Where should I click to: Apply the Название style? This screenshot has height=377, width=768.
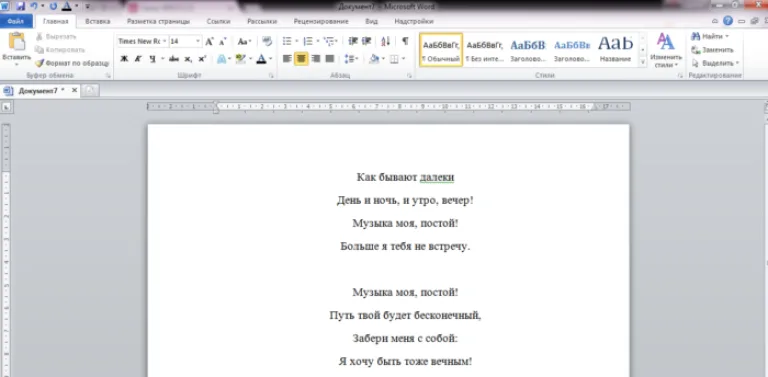point(615,50)
